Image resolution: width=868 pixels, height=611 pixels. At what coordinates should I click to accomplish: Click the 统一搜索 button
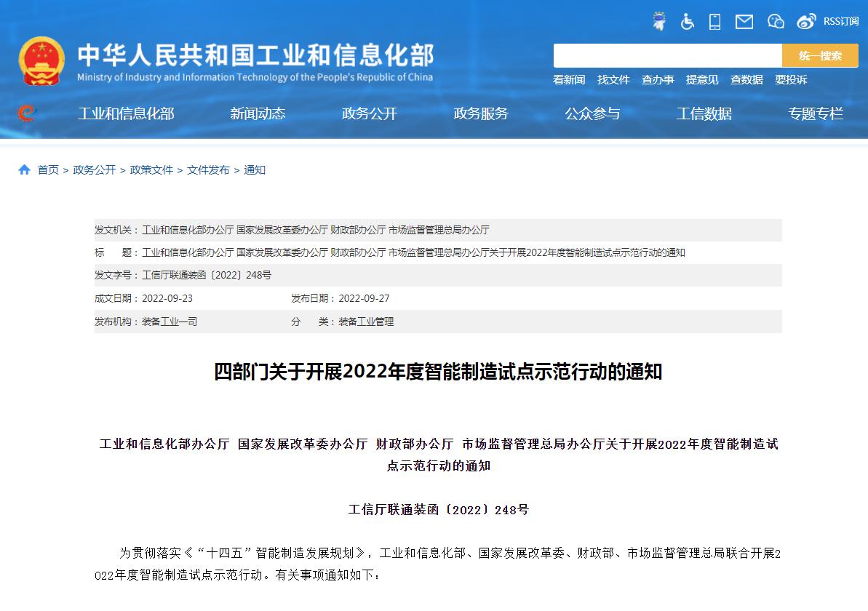tap(821, 56)
